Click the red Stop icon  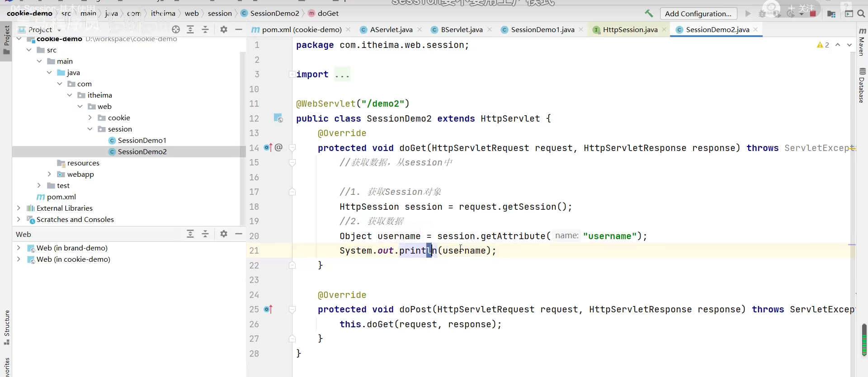pos(813,14)
